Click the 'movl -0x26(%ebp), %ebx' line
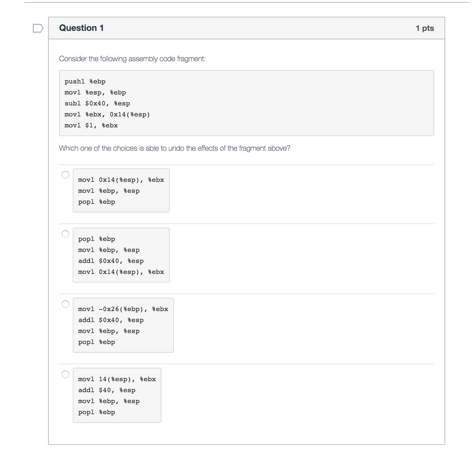This screenshot has height=462, width=476. coord(123,309)
